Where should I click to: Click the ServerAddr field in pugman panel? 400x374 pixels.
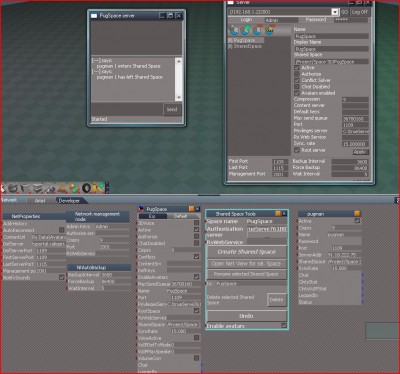[344, 255]
